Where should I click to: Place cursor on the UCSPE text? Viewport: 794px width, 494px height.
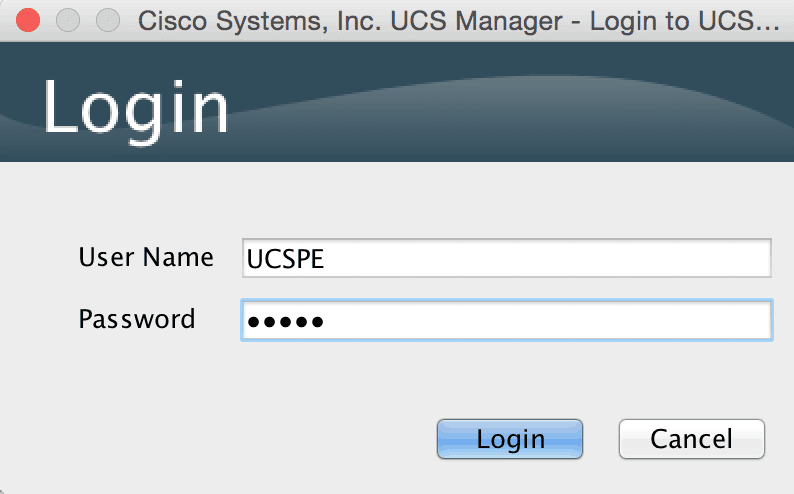285,259
